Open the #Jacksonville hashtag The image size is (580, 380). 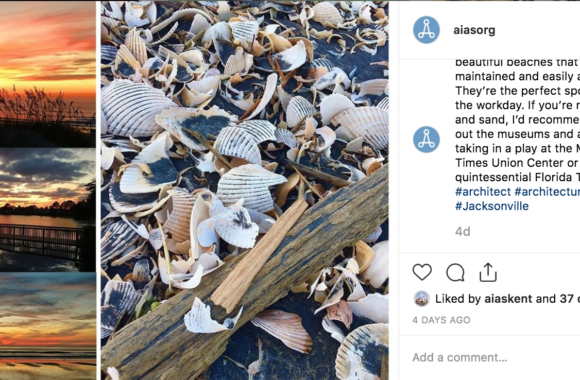492,206
